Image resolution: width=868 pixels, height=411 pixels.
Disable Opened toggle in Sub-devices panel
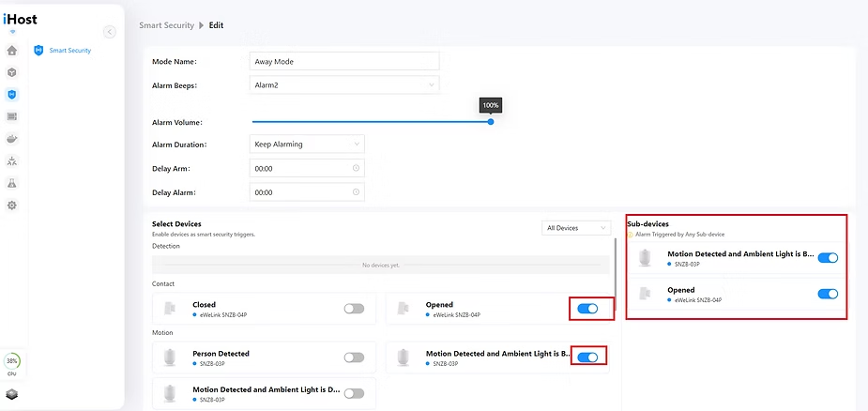click(828, 294)
